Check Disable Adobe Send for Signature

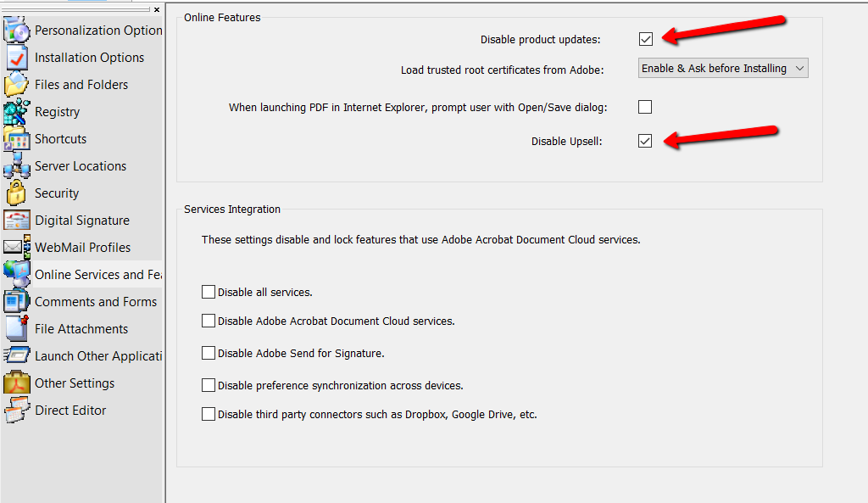click(209, 353)
